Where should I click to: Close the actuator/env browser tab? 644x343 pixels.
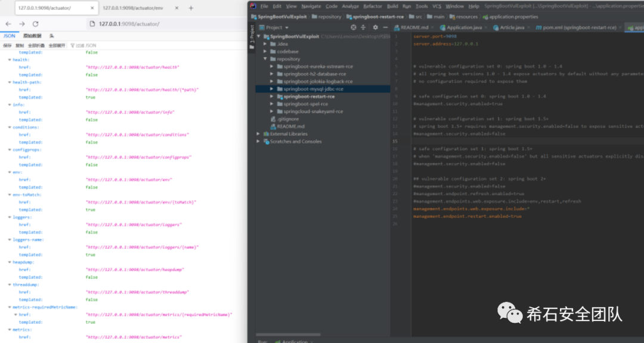[177, 8]
